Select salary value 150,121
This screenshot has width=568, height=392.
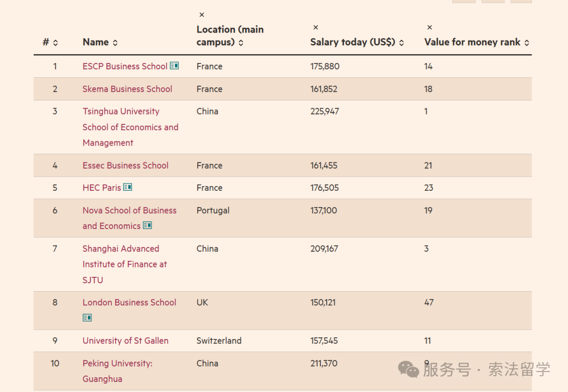(323, 303)
